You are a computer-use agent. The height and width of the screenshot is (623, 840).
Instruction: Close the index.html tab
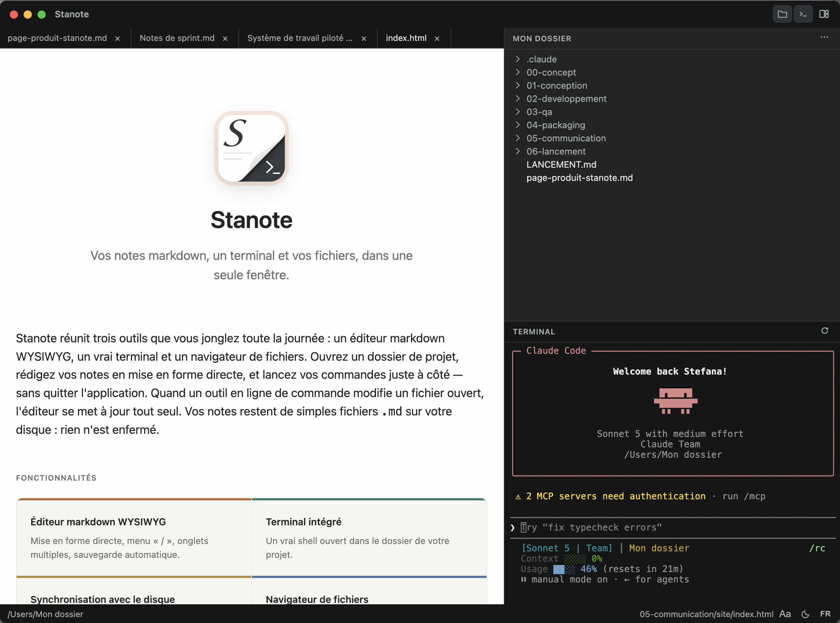(437, 38)
